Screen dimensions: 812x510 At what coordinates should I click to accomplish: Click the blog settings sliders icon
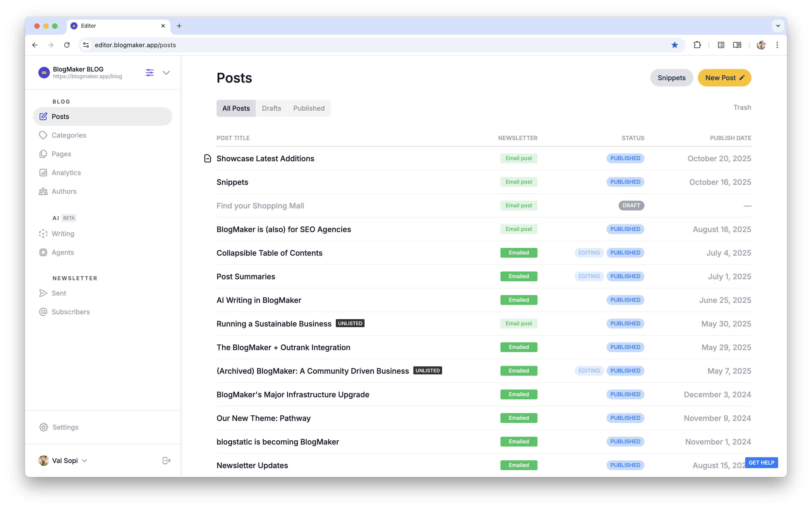(150, 72)
